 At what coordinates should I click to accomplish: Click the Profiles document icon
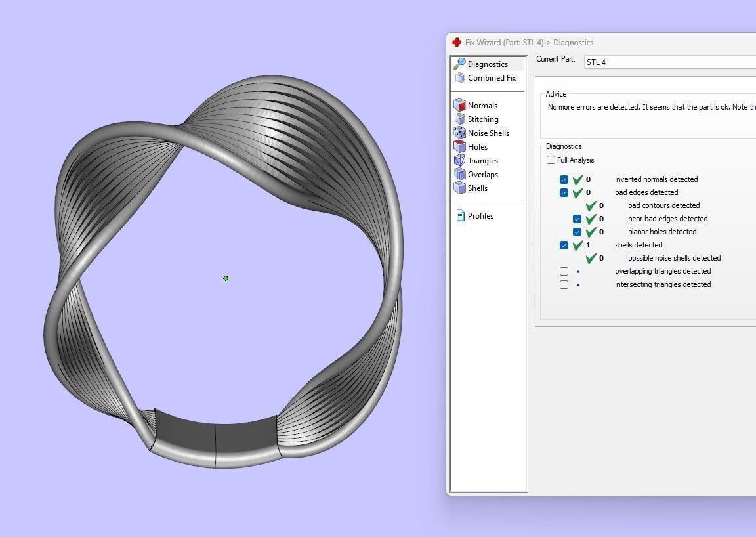tap(460, 216)
